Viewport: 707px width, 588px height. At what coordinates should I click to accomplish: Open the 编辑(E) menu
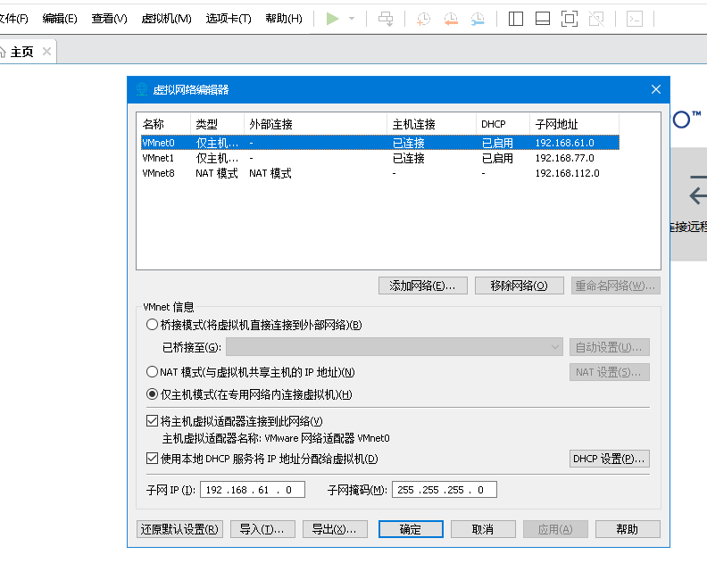pos(60,19)
